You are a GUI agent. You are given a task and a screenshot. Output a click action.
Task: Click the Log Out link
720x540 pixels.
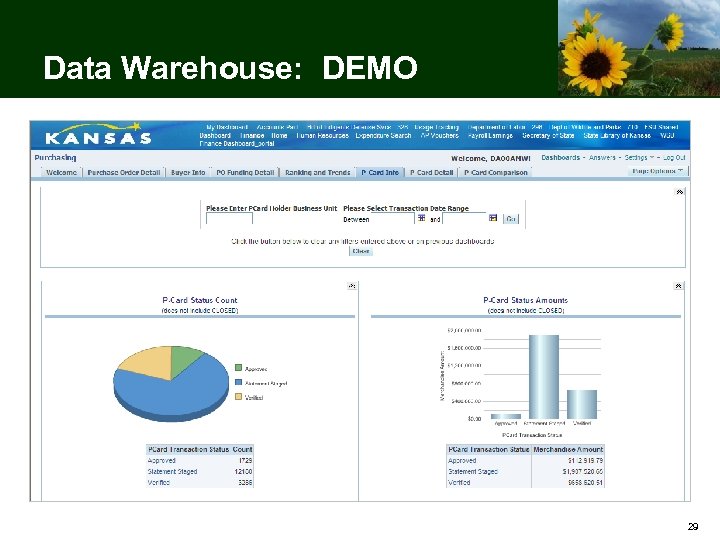(674, 158)
